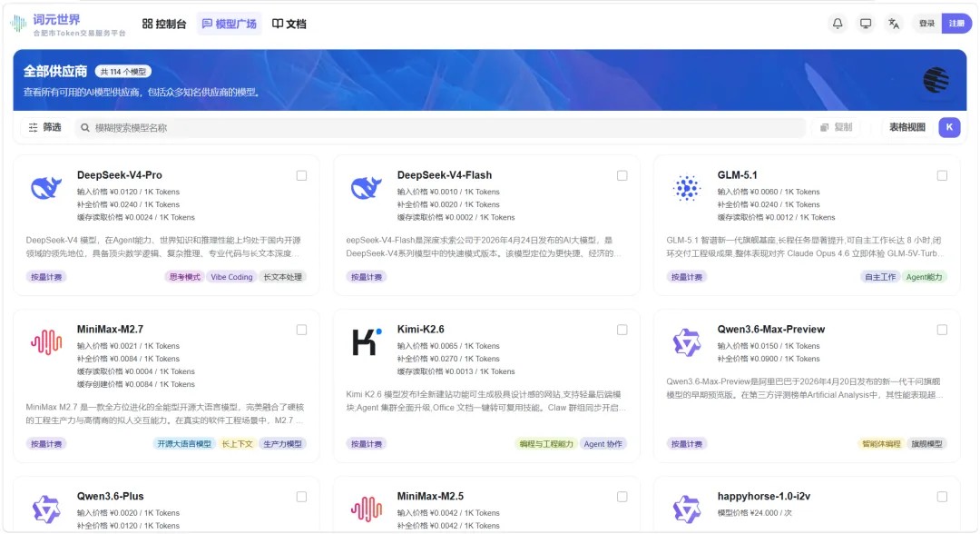Open the 控制台 menu
The image size is (980, 534).
pos(164,24)
